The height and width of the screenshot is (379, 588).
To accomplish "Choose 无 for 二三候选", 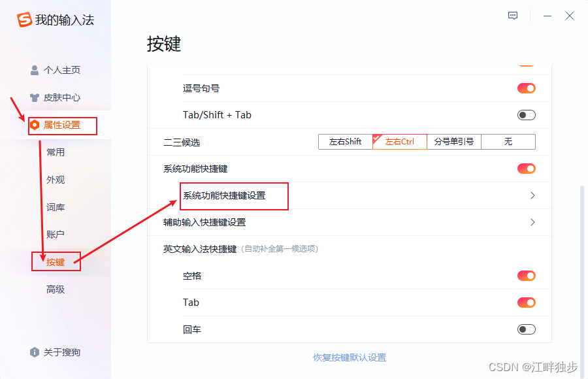I will pos(508,141).
